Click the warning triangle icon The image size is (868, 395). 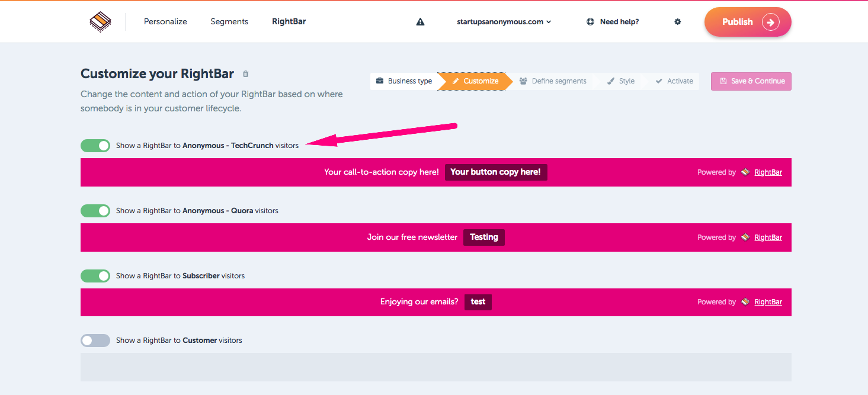(420, 22)
